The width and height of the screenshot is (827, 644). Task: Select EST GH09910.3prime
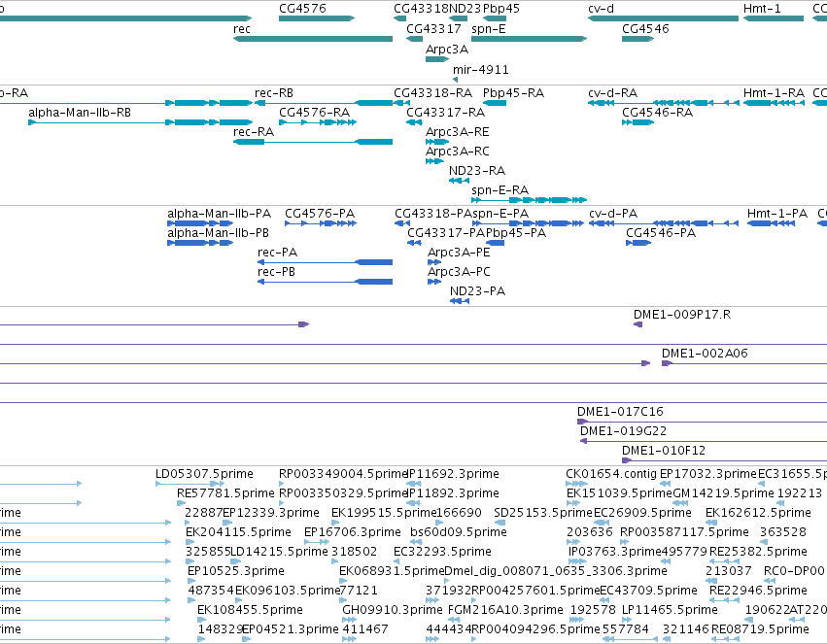[349, 620]
